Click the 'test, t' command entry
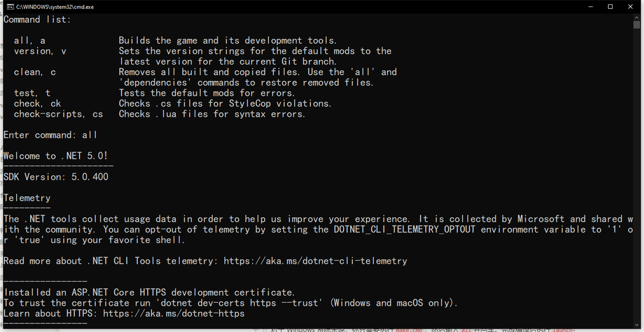This screenshot has height=332, width=644. 32,93
